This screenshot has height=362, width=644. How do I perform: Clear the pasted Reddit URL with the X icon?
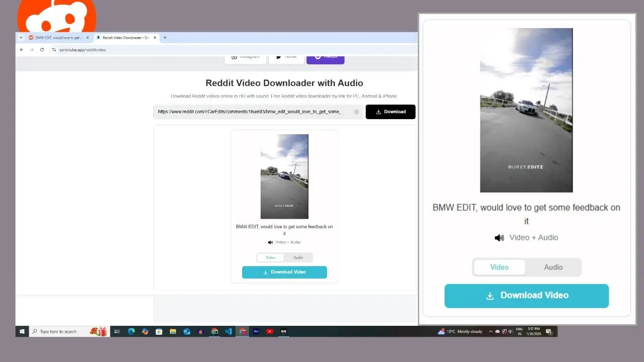(x=357, y=112)
